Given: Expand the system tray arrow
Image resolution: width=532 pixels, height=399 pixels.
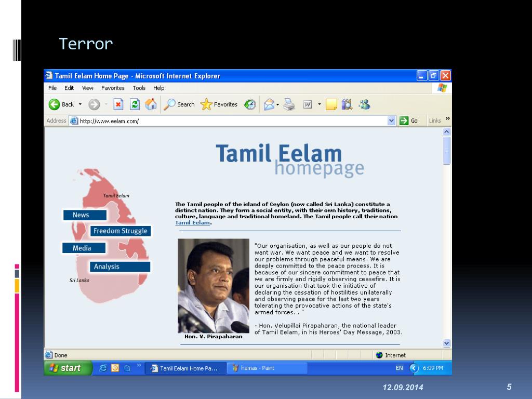Looking at the screenshot, I should click(414, 368).
